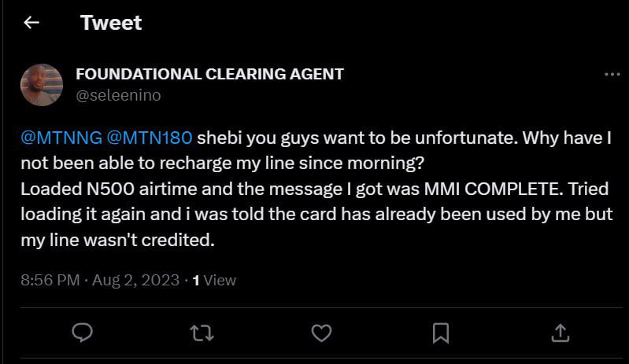This screenshot has height=364, width=629.
Task: Share the tweet using the upload arrow icon
Action: (x=560, y=333)
